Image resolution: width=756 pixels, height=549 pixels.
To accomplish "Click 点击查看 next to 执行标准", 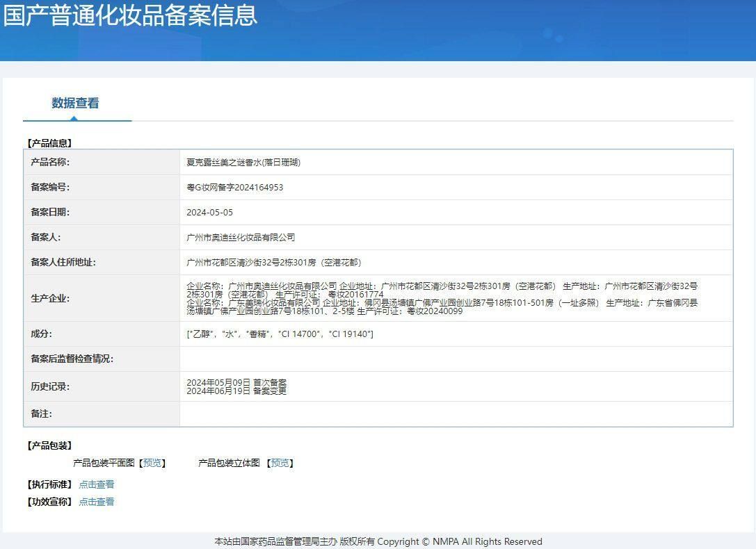I will coord(97,484).
